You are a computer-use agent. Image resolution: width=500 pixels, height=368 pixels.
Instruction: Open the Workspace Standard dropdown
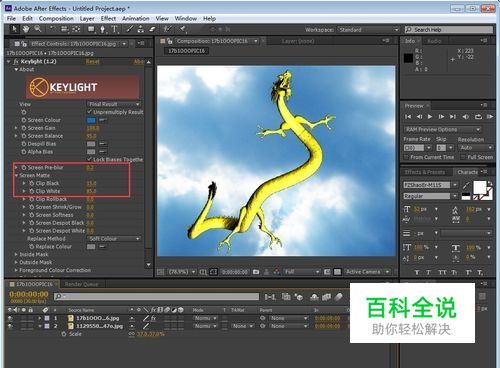(x=368, y=30)
